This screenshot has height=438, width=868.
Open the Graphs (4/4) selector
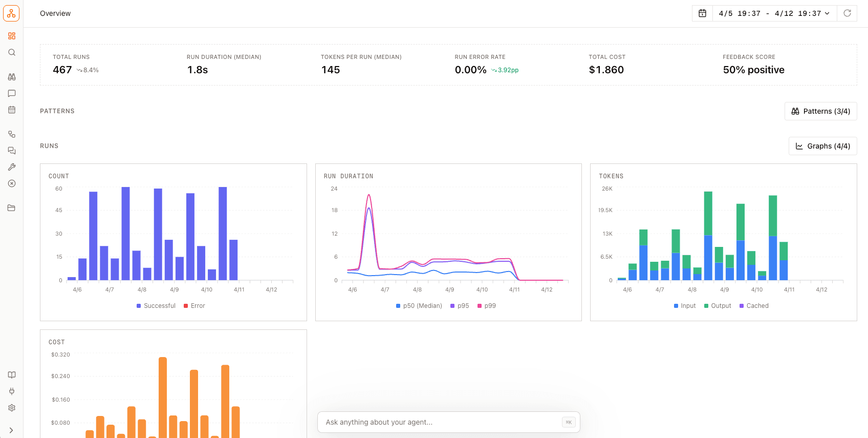point(822,146)
